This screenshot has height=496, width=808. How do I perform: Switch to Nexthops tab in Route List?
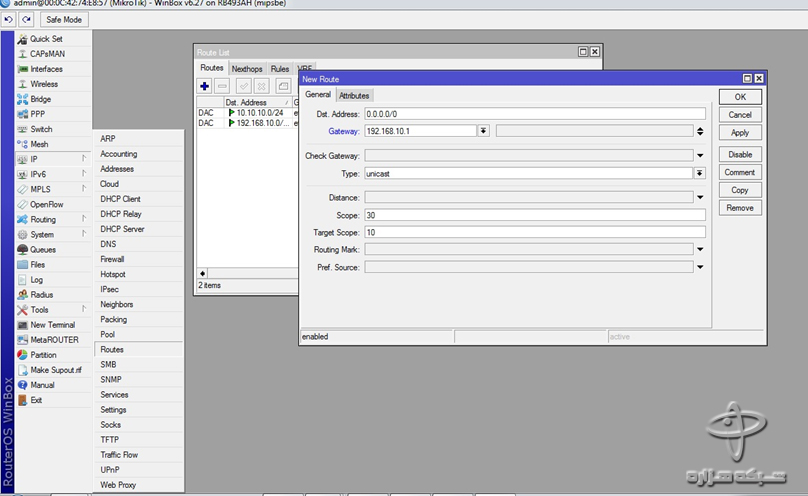point(247,69)
